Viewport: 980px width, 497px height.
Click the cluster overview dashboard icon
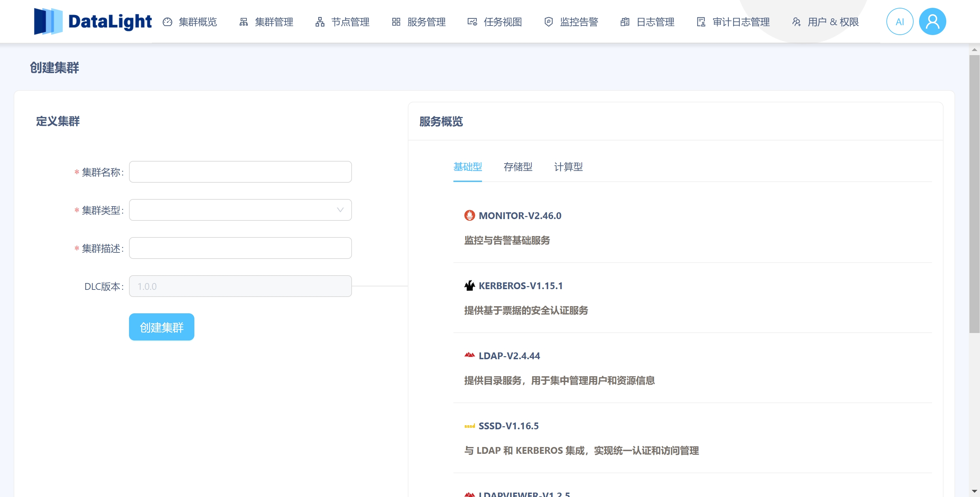(167, 22)
